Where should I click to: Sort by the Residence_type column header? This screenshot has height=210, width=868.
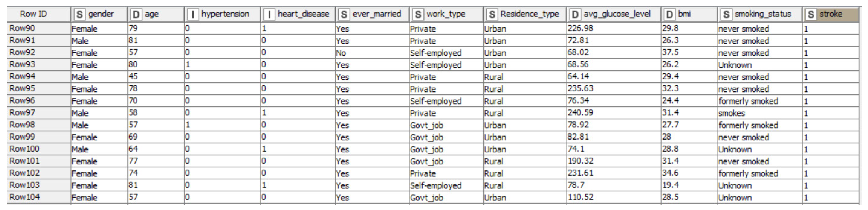pyautogui.click(x=529, y=14)
